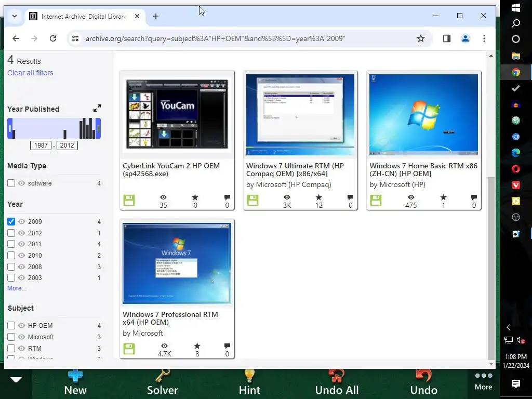Get a Hint in the game toolbar

tap(249, 383)
